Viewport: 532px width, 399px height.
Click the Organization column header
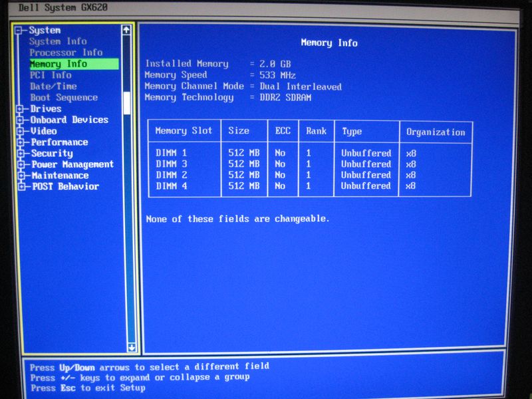click(436, 132)
